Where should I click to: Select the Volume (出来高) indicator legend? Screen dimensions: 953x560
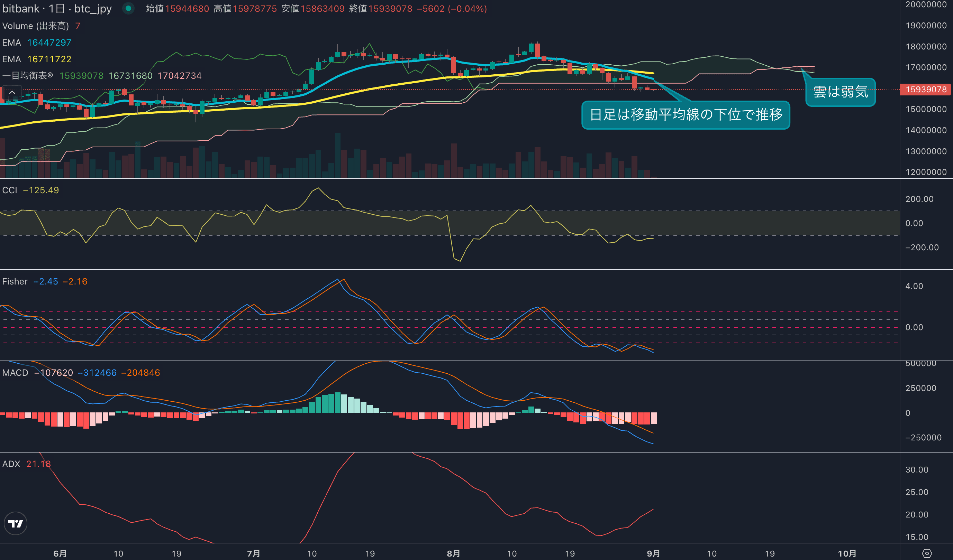pos(36,26)
